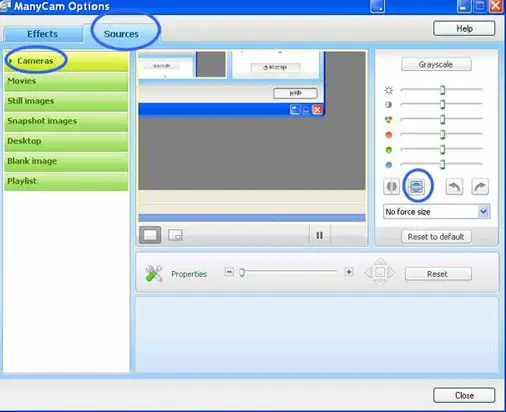Apply the Grayscale effect
The height and width of the screenshot is (412, 506).
[436, 64]
